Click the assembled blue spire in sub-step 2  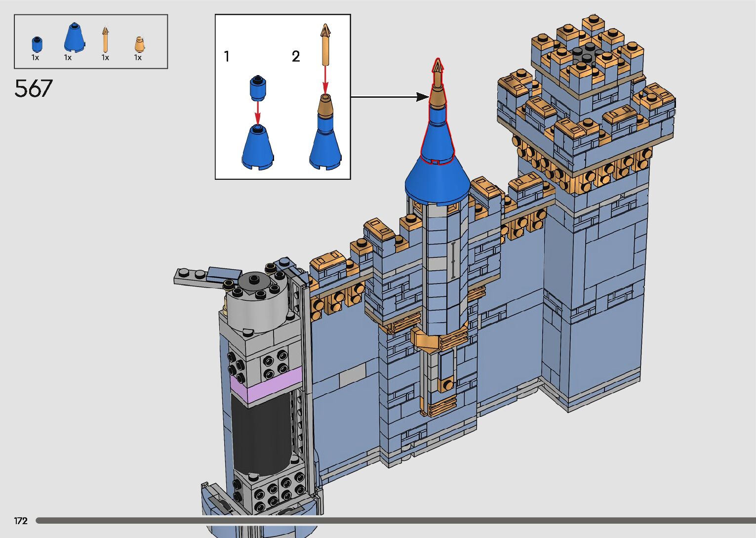(325, 138)
